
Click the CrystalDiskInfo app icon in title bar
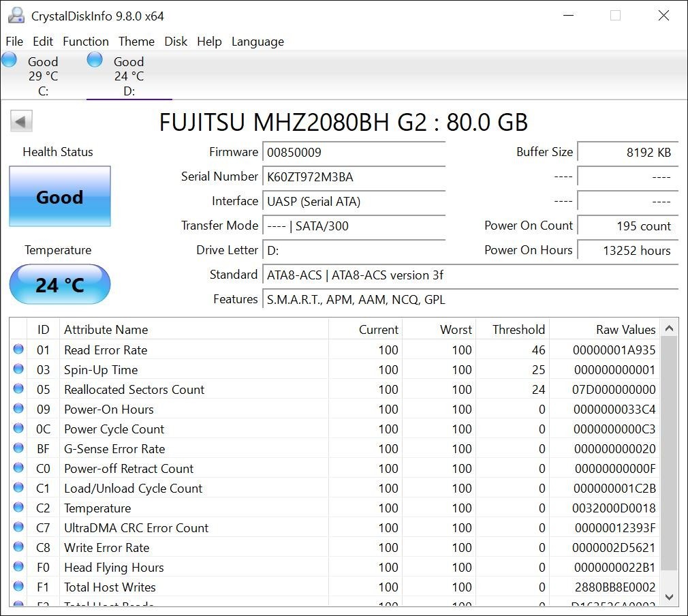16,16
